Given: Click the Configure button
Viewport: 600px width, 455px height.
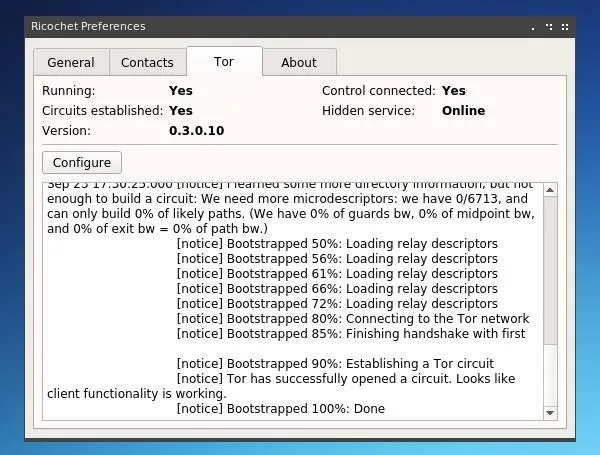Looking at the screenshot, I should click(x=82, y=163).
